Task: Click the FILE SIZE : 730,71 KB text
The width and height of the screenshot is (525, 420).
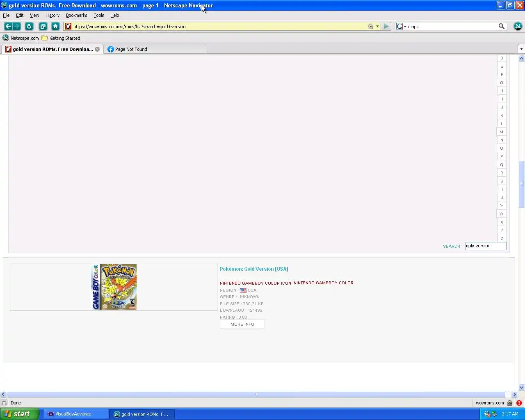Action: pos(242,304)
